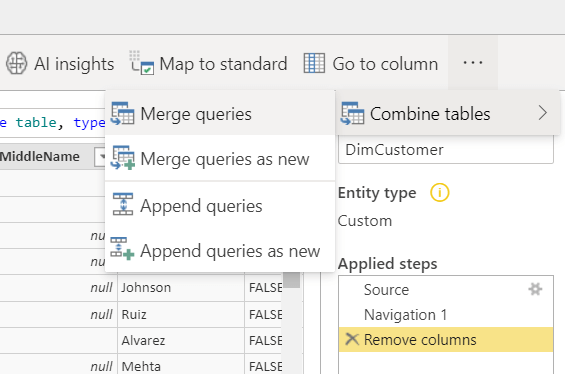
Task: Click FALSE cell in Alvarez row
Action: (x=264, y=340)
